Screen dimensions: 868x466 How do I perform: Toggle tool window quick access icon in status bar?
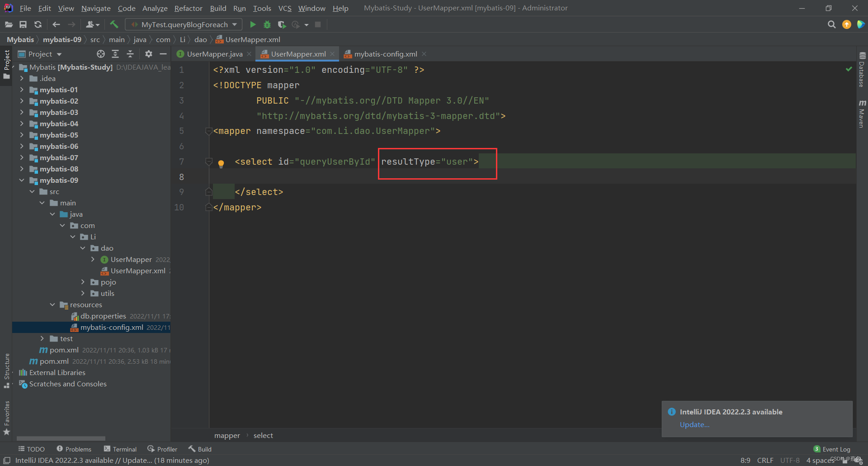click(7, 460)
